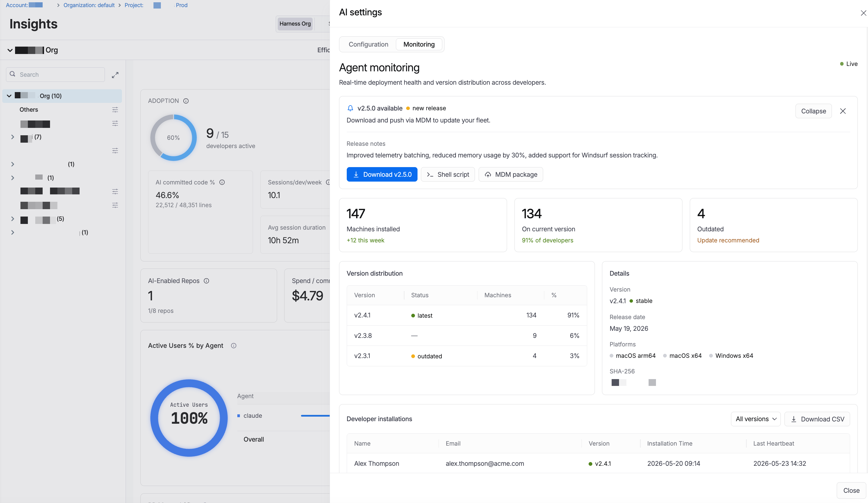Get the MDM package
This screenshot has width=868, height=503.
tap(510, 174)
